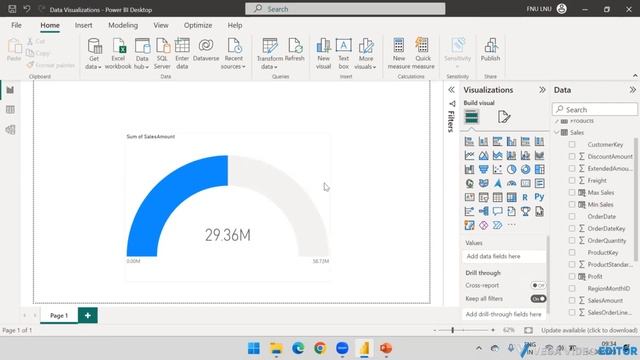Viewport: 640px width, 360px height.
Task: Tick the SalesAmount field checkbox
Action: 572,300
